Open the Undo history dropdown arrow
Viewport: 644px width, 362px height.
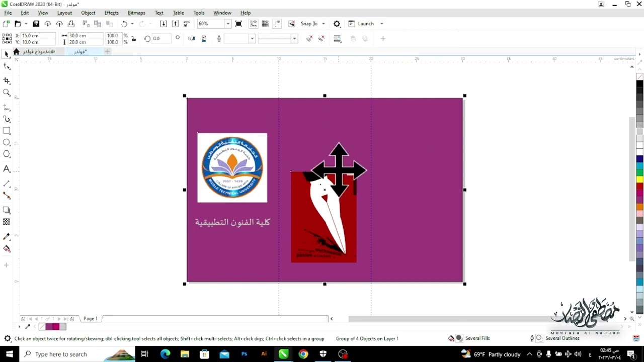tap(132, 24)
